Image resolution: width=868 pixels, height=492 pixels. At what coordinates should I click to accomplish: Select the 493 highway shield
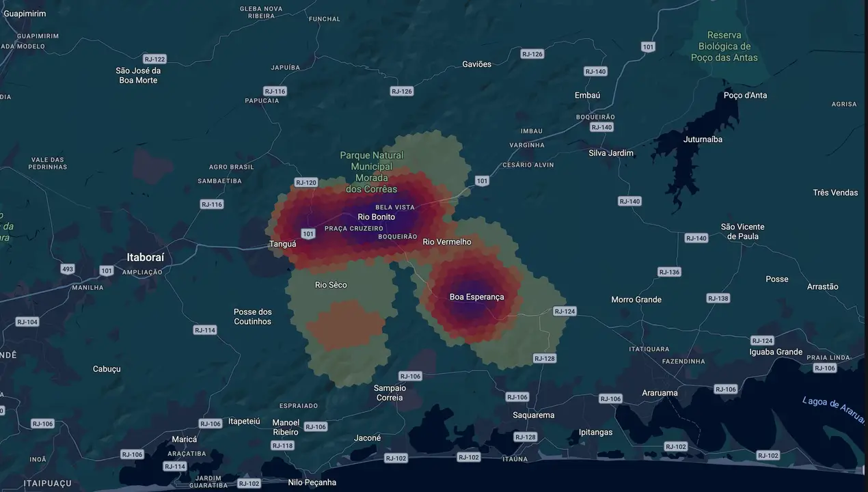(x=68, y=269)
